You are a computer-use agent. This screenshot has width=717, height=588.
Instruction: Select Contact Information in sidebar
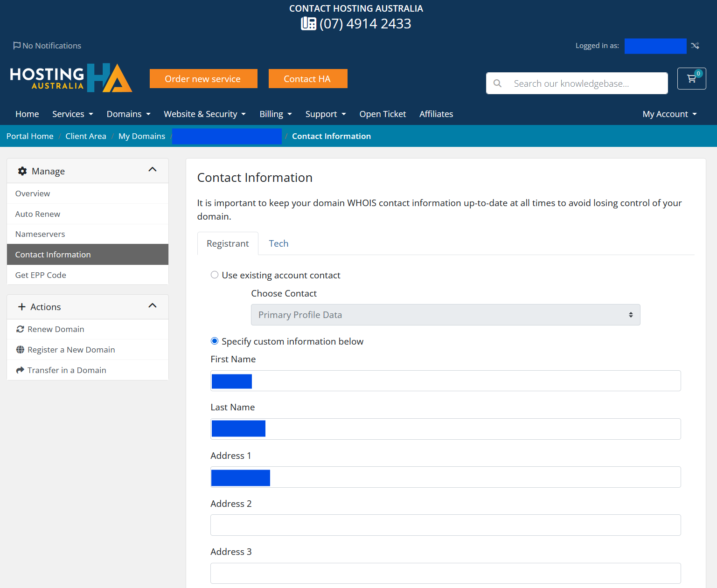[x=88, y=255]
